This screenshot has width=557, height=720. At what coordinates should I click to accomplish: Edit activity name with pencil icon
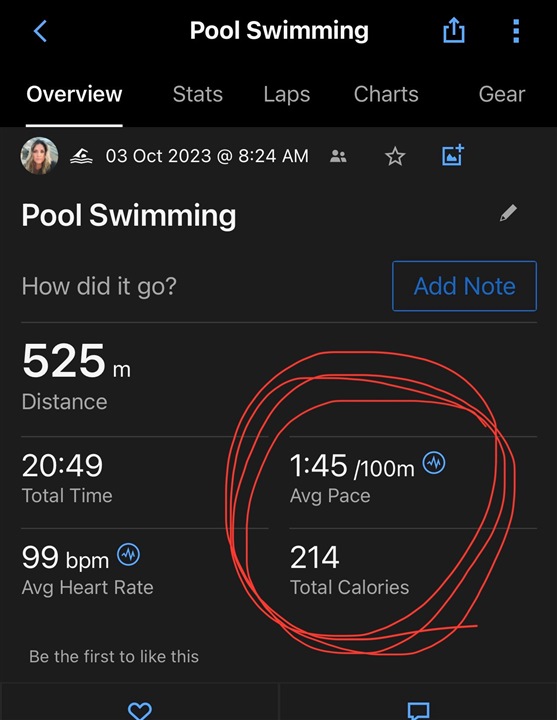tap(508, 213)
